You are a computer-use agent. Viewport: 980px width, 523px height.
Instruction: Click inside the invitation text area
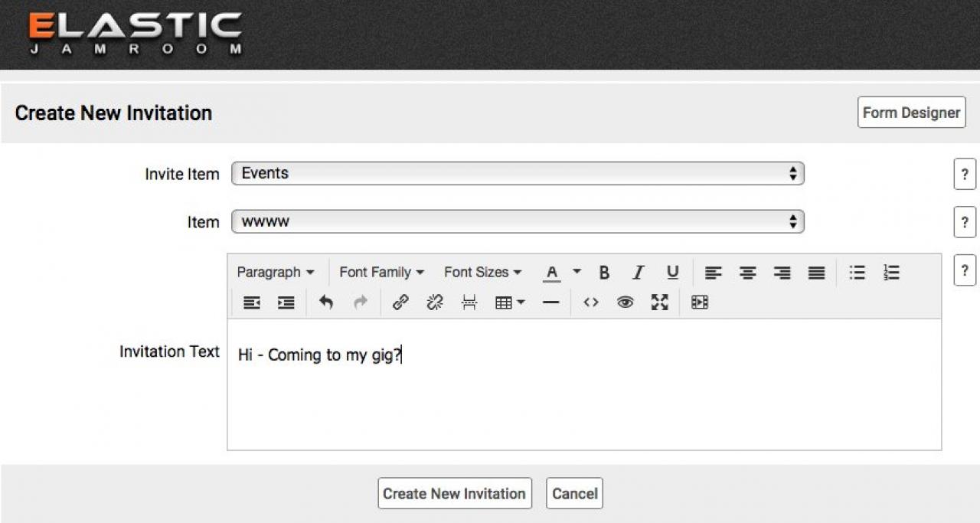(x=583, y=398)
